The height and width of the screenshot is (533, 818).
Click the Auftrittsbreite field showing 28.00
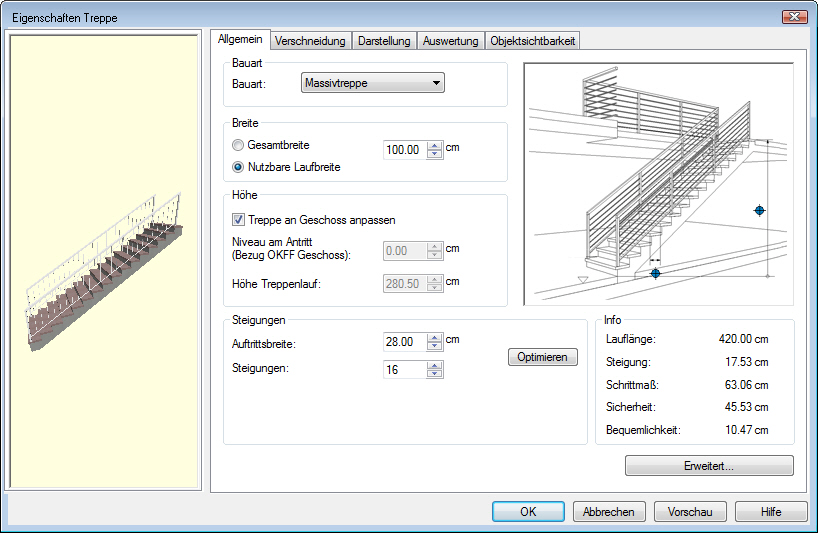click(x=404, y=342)
